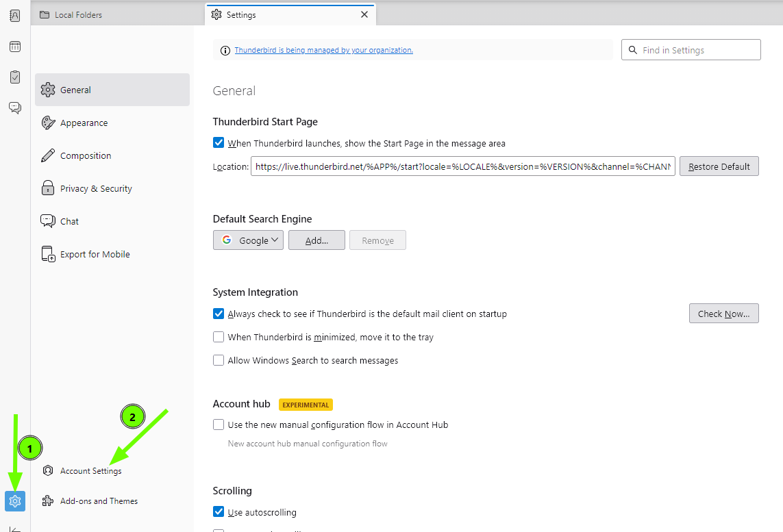Select the Appearance settings category
This screenshot has height=532, width=783.
tap(112, 123)
